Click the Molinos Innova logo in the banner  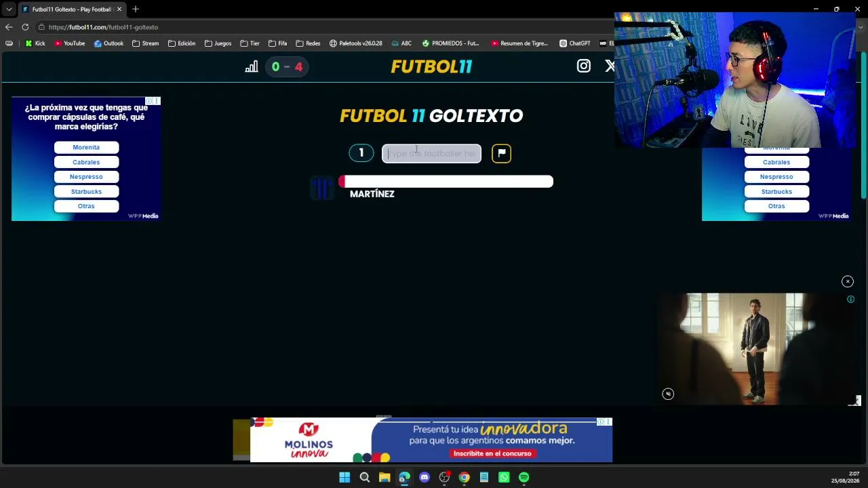[x=309, y=441]
